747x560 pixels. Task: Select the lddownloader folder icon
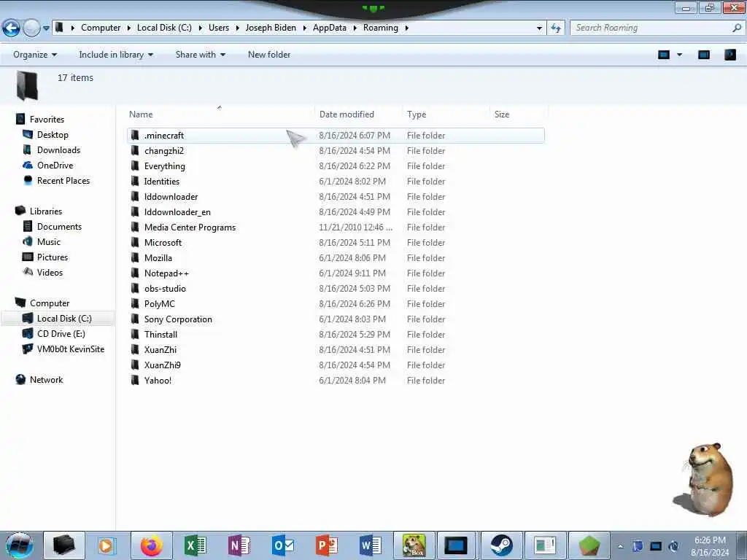(x=135, y=197)
